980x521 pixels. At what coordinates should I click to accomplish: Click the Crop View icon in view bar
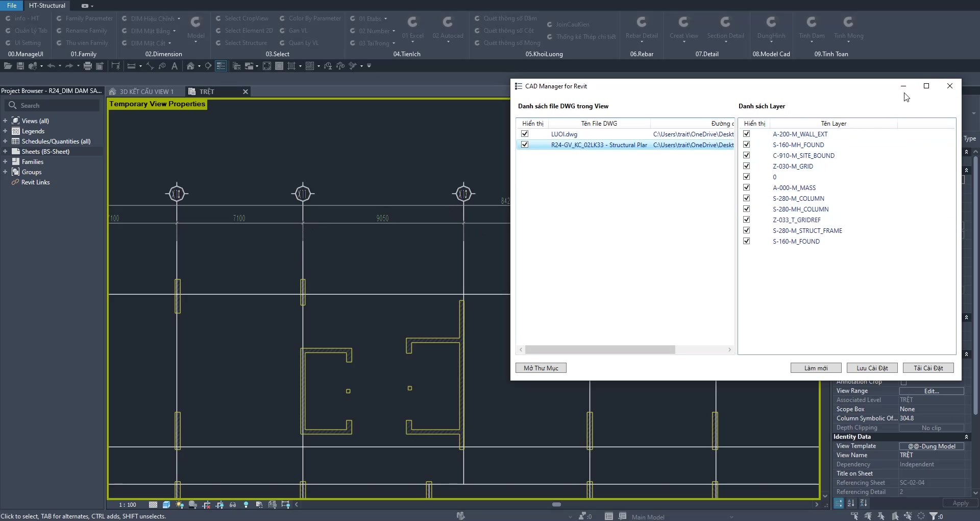click(206, 505)
